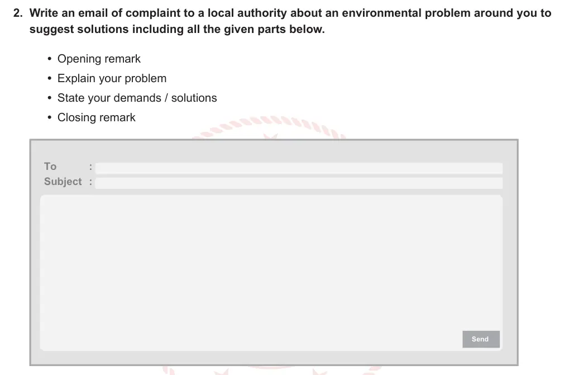Click the red watermark emblem above the email box
Viewport: 588px width, 375px height.
coord(269,127)
